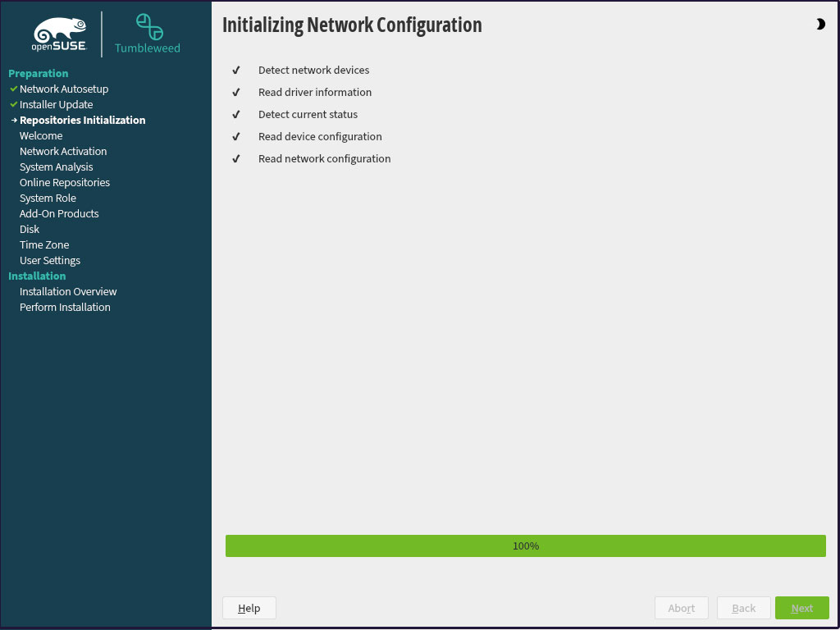Select the Network Autosetup step
The height and width of the screenshot is (630, 840).
click(x=64, y=89)
